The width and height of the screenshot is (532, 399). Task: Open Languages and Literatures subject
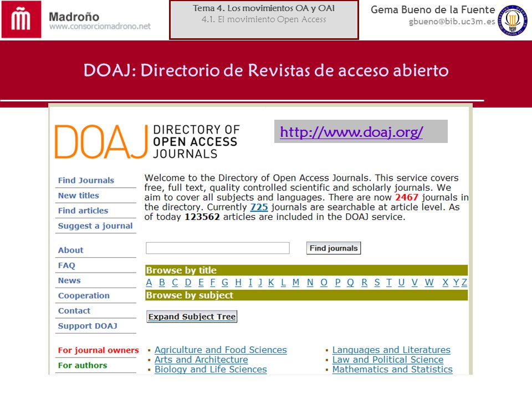pos(391,350)
